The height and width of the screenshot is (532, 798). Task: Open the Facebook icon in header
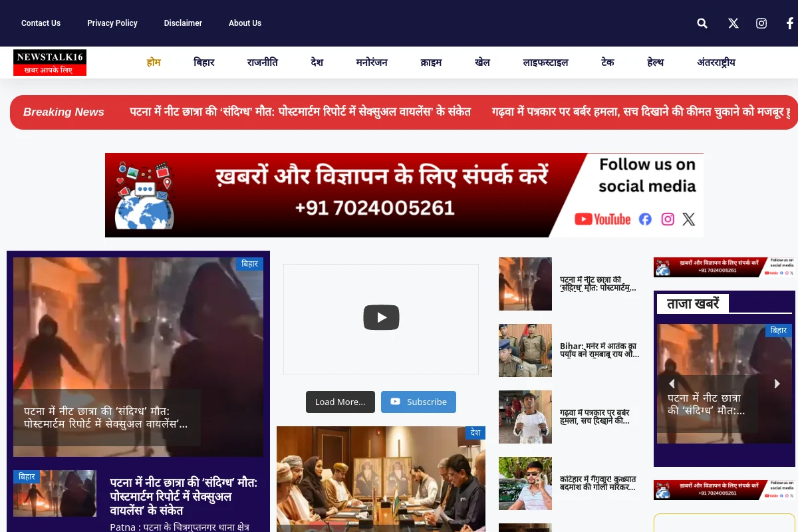tap(790, 23)
